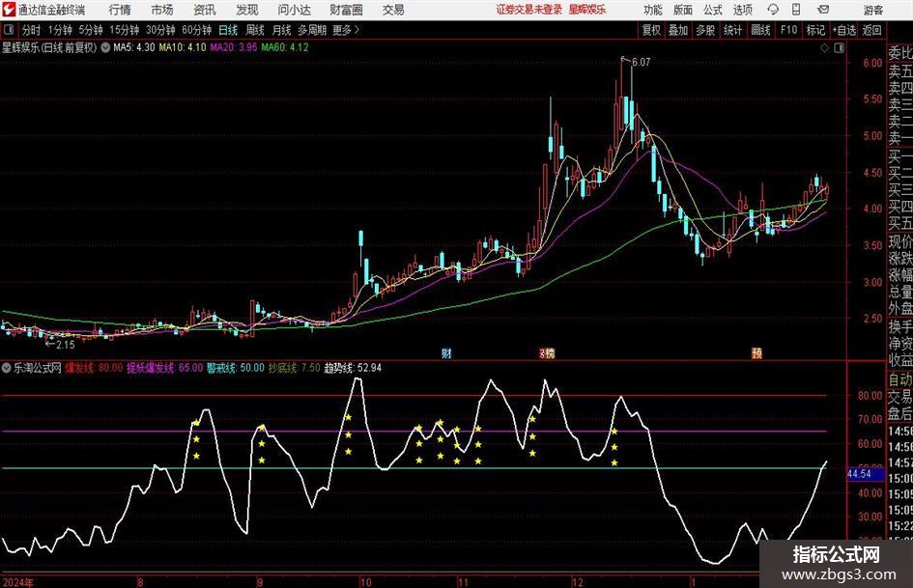
Task: Add stock via +自选 button
Action: point(844,30)
